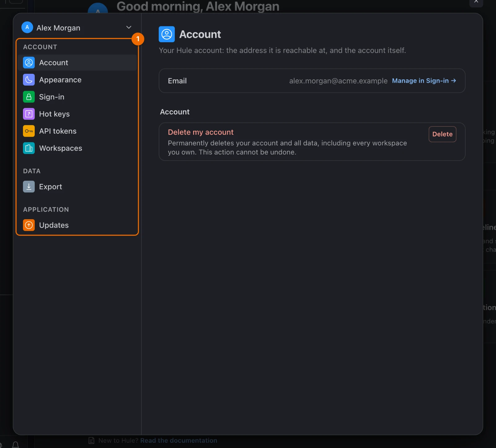
Task: Click the Alex Morgan avatar circle
Action: [x=27, y=27]
